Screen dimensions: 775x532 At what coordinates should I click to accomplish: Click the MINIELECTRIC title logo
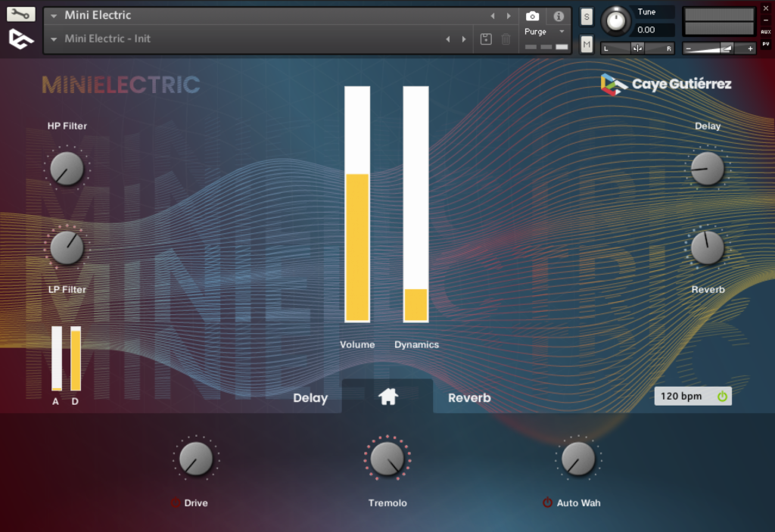pyautogui.click(x=121, y=85)
